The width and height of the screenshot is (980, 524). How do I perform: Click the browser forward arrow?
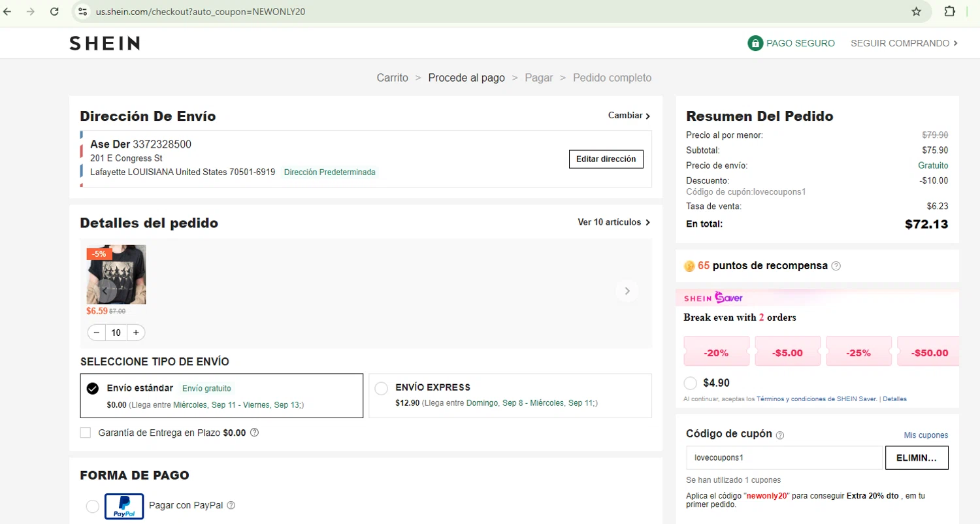30,12
